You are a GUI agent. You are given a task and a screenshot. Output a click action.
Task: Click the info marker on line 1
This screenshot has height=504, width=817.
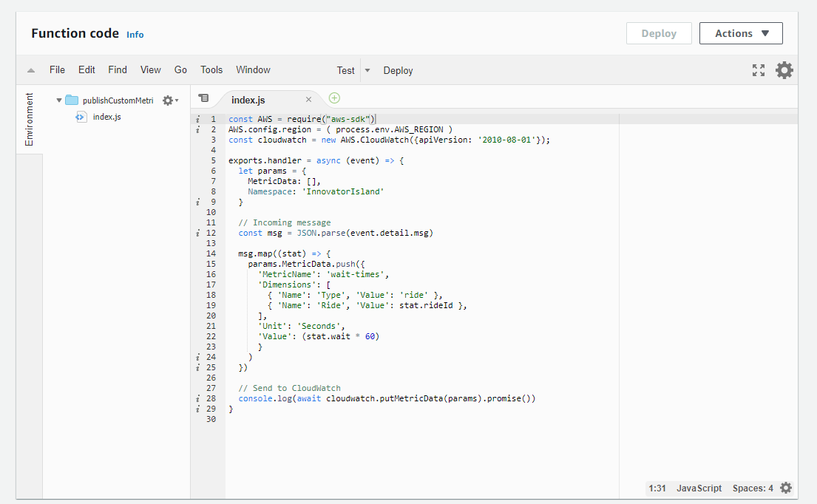click(x=198, y=119)
